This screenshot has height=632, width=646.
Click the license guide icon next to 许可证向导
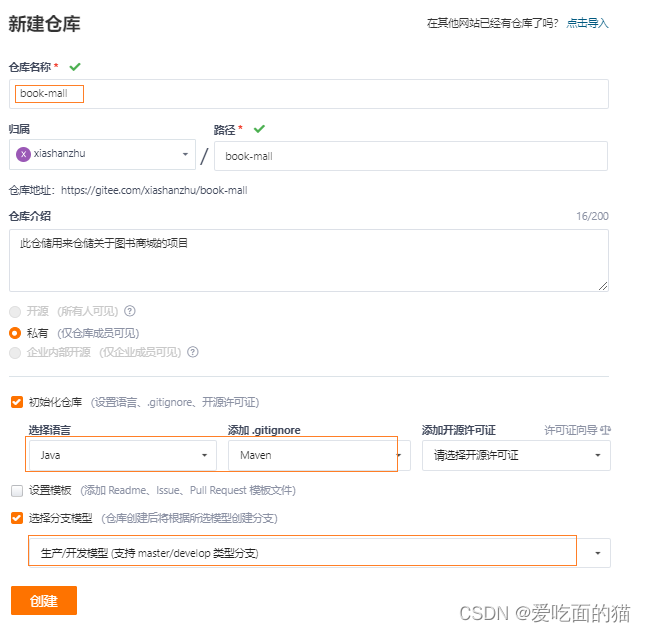[x=606, y=431]
